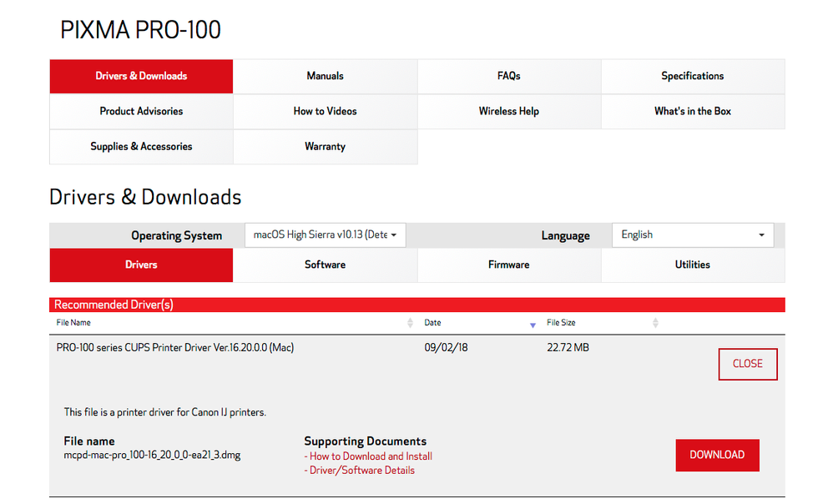Expand the Language dropdown
The image size is (833, 504).
[x=692, y=235]
